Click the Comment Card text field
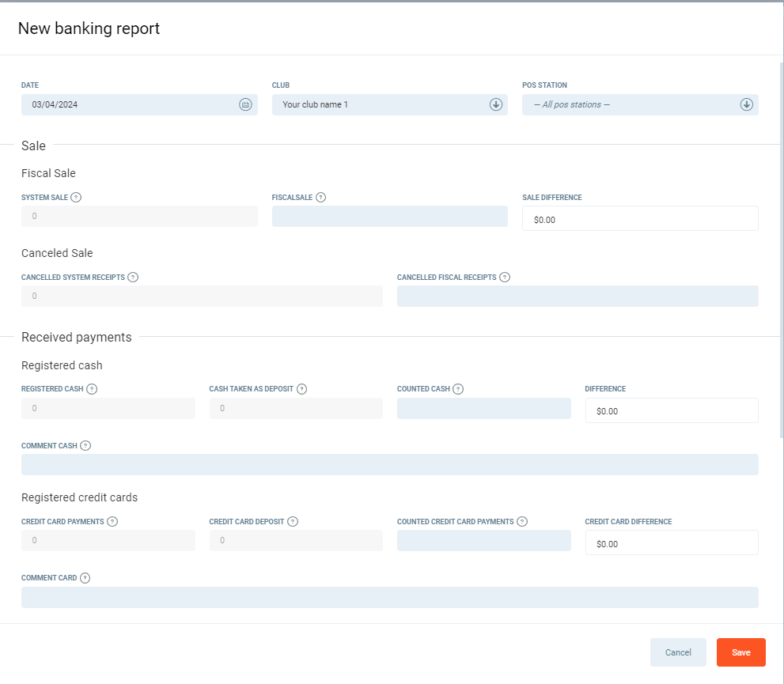Screen dimensions: 784x684 coord(389,598)
